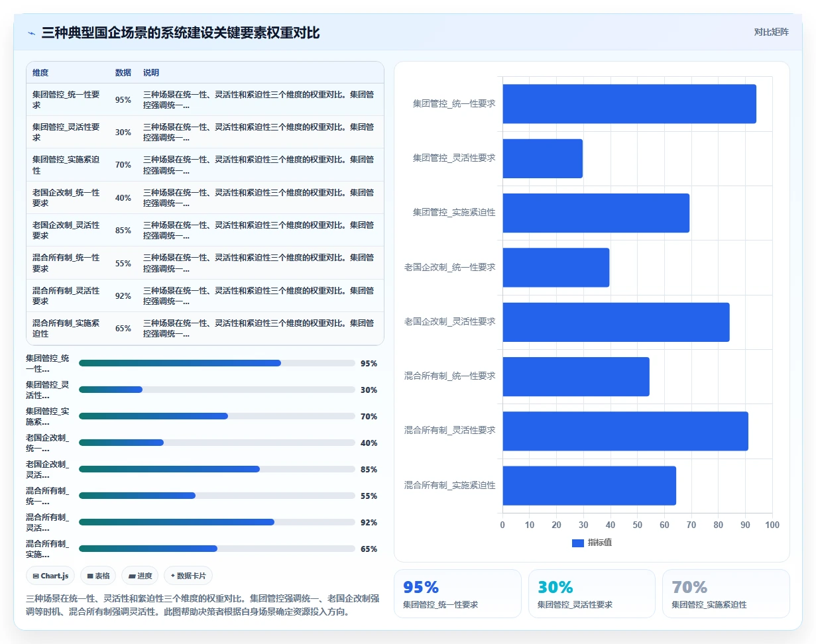Click the 85% value in the table

click(123, 231)
